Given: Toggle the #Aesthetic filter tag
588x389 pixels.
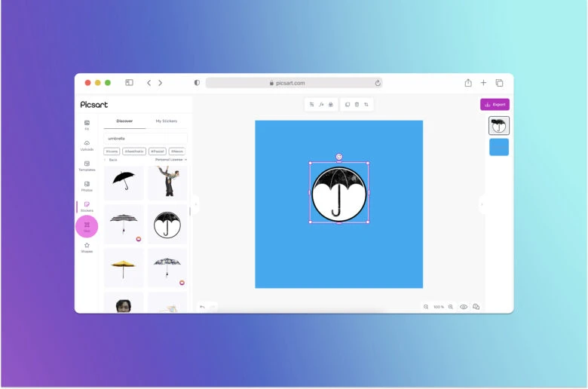Looking at the screenshot, I should coord(135,152).
